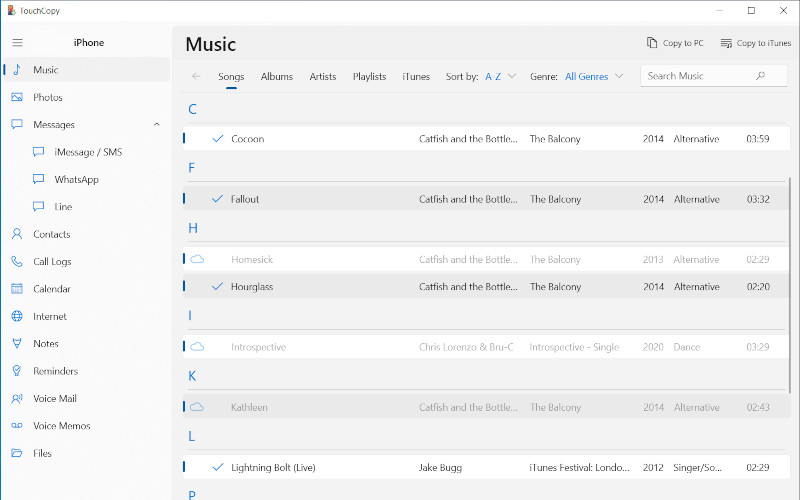The height and width of the screenshot is (500, 800).
Task: Click the iMessage / SMS bubble icon
Action: pos(38,152)
